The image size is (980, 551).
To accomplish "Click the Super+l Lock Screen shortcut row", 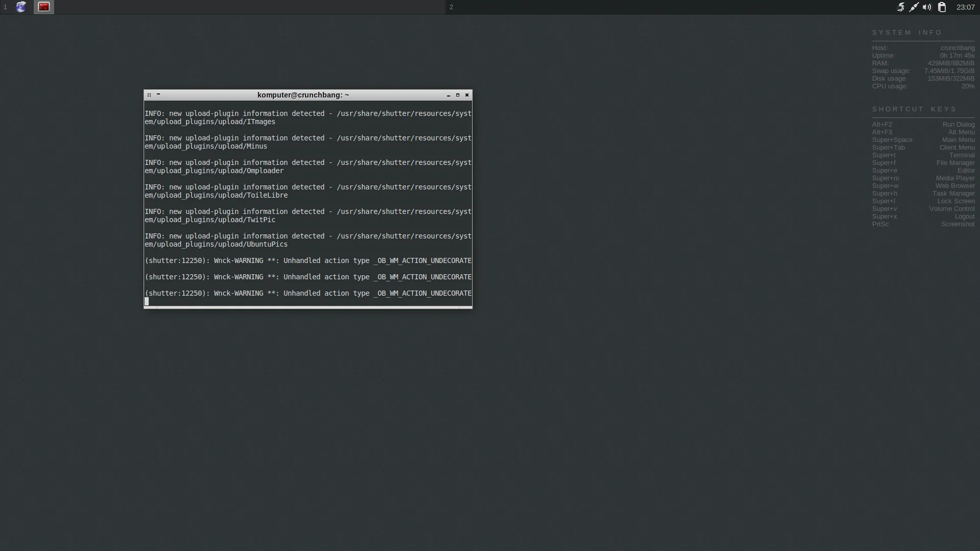I will (x=923, y=201).
